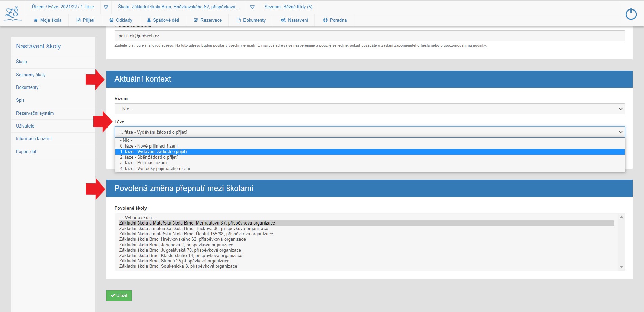This screenshot has height=312, width=644.
Task: Open Informace k řízení in sidebar
Action: point(34,139)
